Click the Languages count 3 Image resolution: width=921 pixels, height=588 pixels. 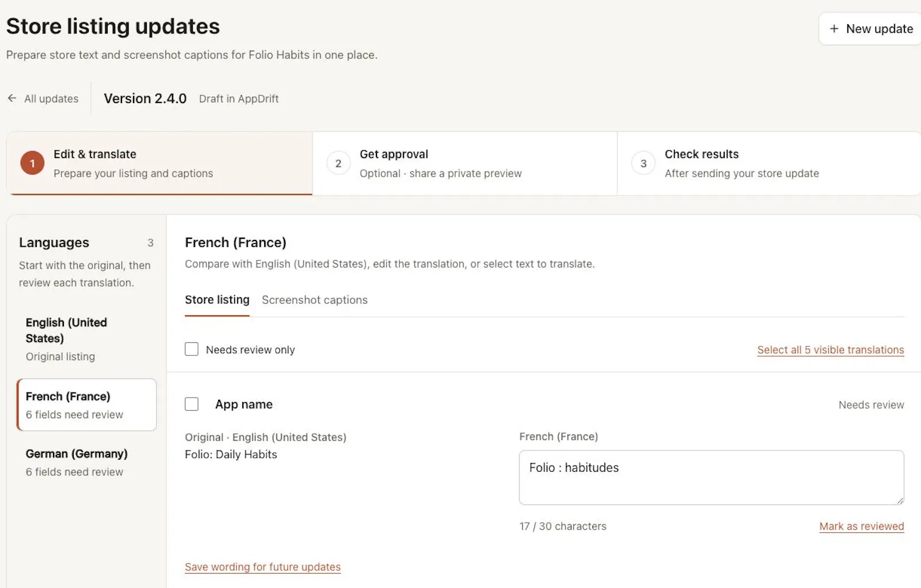[150, 243]
